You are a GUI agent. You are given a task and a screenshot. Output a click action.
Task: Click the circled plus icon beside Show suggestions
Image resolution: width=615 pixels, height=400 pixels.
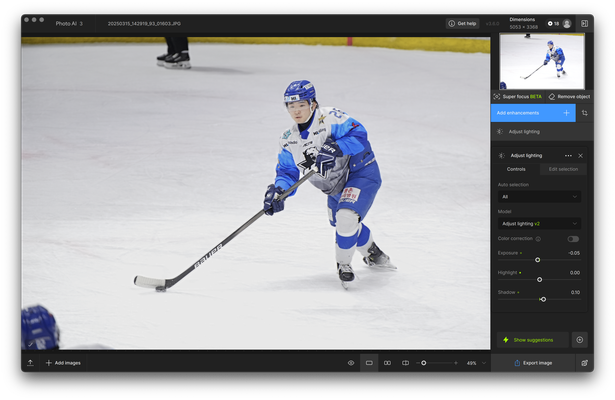(x=580, y=340)
